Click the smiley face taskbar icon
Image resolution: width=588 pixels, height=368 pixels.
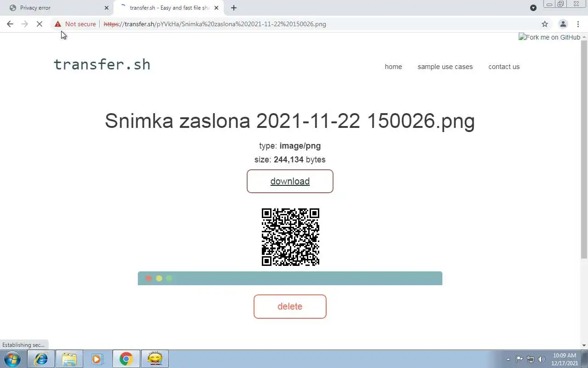[155, 359]
